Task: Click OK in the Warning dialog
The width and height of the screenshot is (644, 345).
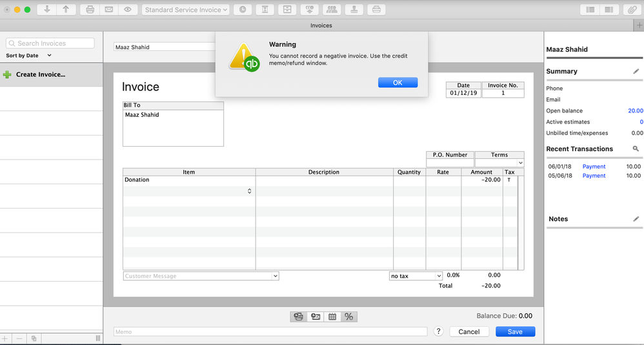Action: [397, 83]
